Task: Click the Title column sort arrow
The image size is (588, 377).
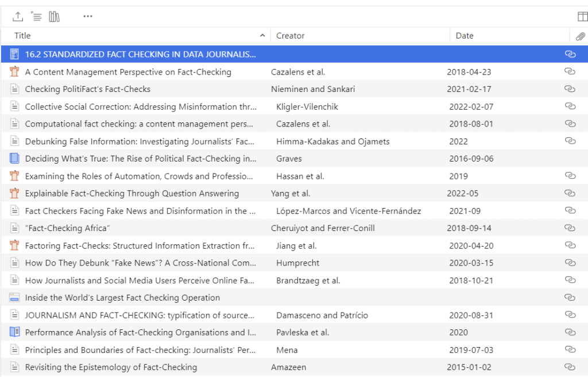Action: [x=262, y=35]
